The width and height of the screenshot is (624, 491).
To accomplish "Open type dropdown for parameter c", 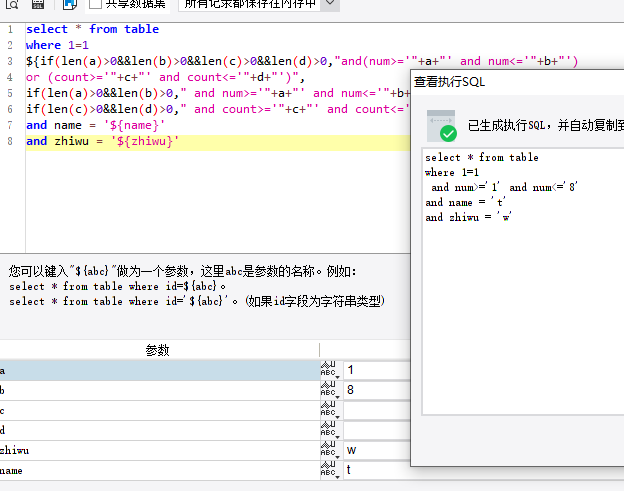I will pyautogui.click(x=330, y=410).
